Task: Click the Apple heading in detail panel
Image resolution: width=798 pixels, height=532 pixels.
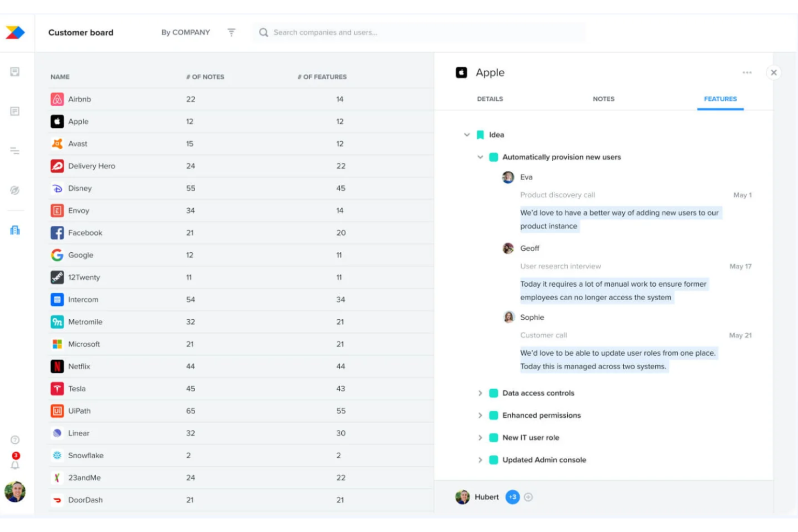Action: (x=490, y=72)
